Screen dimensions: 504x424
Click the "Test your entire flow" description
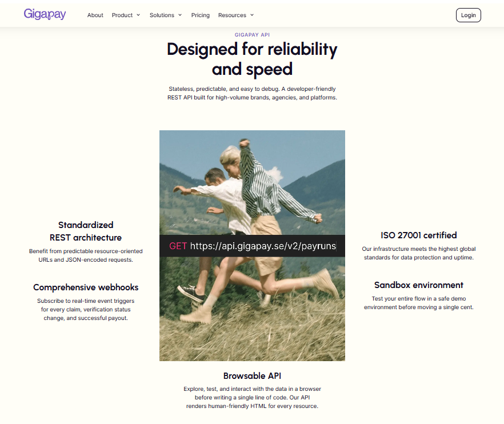pyautogui.click(x=418, y=303)
